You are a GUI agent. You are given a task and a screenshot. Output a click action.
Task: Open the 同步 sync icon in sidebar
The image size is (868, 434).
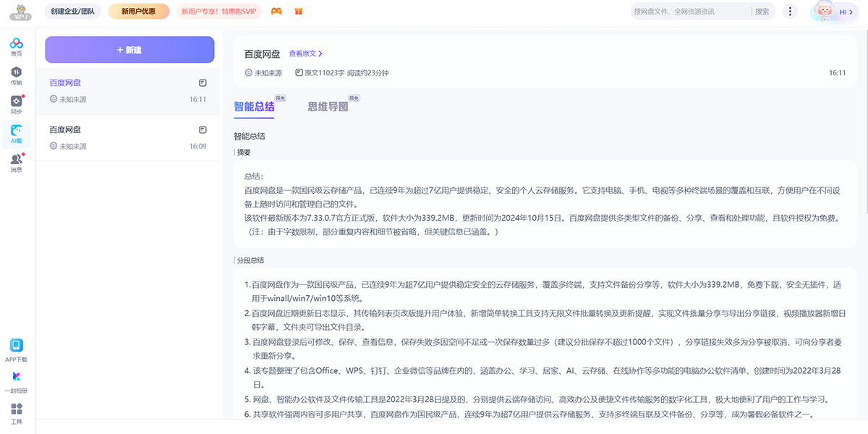coord(16,104)
